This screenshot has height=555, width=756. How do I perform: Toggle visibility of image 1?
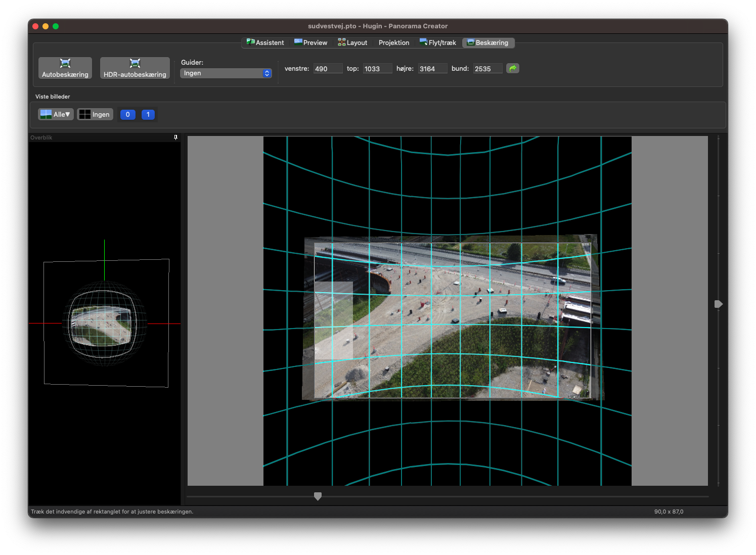(148, 115)
